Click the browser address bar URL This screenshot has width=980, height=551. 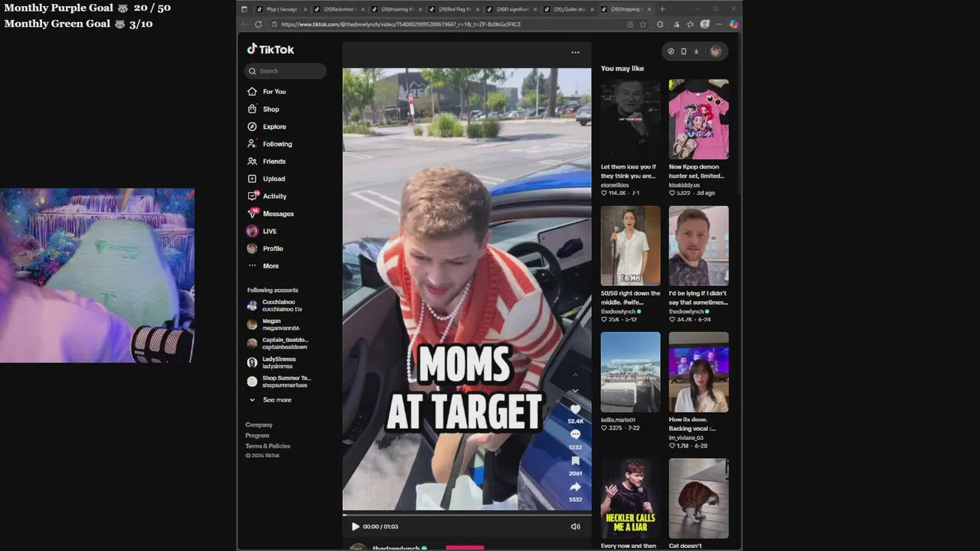pos(401,24)
